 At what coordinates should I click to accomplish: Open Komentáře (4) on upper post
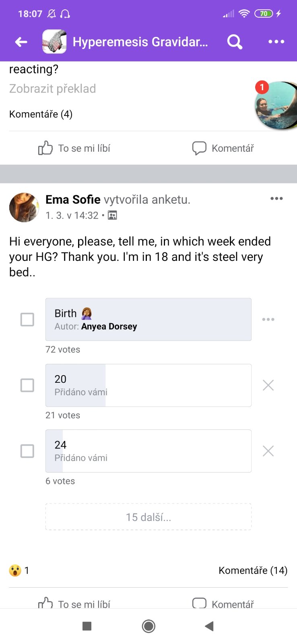point(41,114)
